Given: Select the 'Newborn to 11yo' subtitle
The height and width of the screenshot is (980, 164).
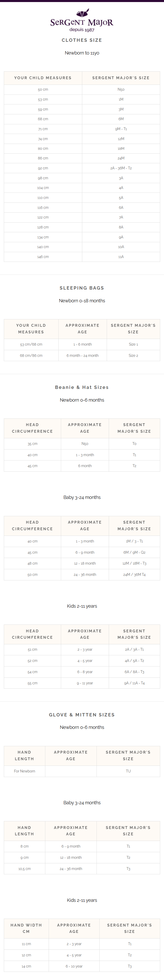Looking at the screenshot, I should coord(82,53).
